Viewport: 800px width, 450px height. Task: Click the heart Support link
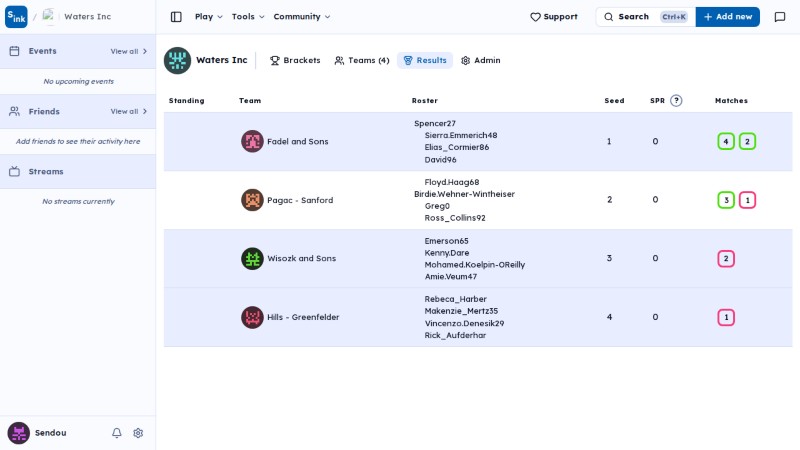(554, 17)
